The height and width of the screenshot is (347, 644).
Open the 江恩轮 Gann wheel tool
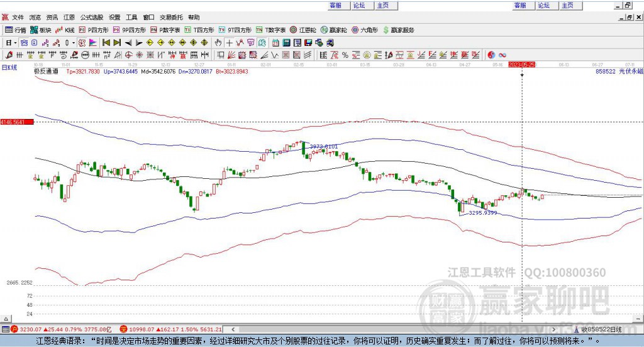point(303,30)
